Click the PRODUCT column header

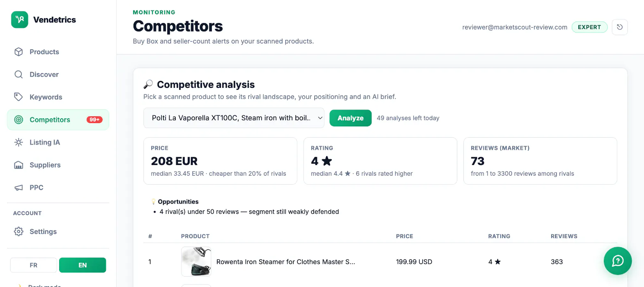coord(195,236)
